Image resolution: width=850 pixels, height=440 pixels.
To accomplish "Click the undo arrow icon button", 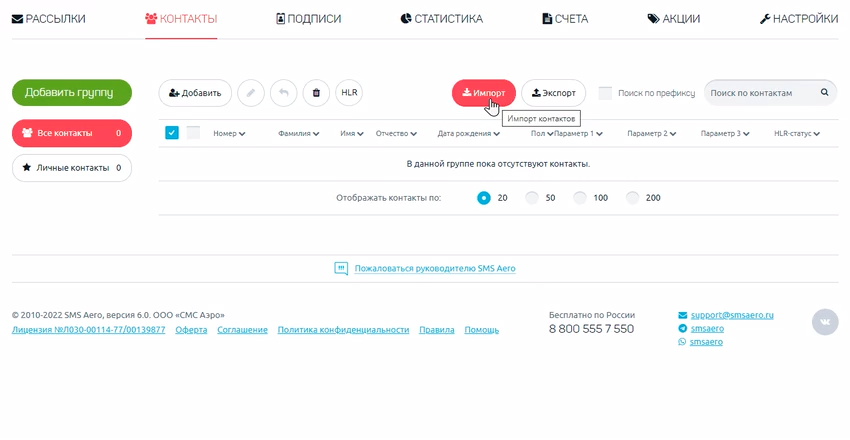I will (x=284, y=93).
